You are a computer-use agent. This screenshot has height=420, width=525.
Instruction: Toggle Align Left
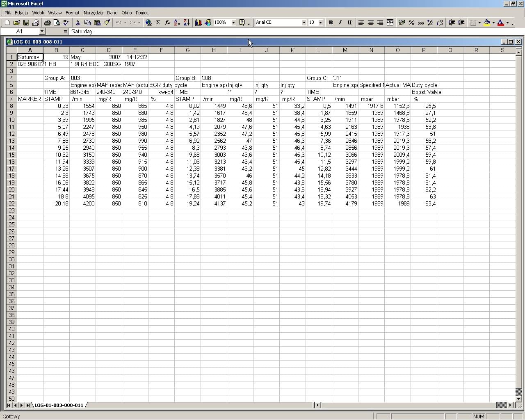click(361, 23)
